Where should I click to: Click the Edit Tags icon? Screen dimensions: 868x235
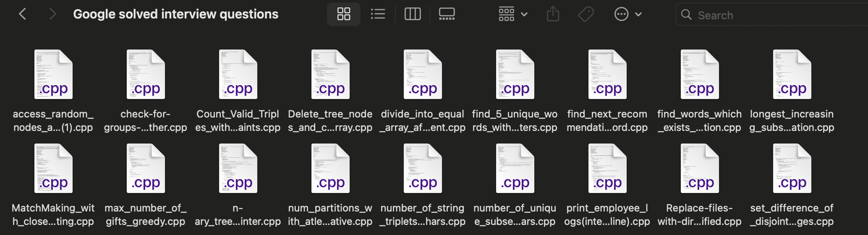click(x=586, y=14)
